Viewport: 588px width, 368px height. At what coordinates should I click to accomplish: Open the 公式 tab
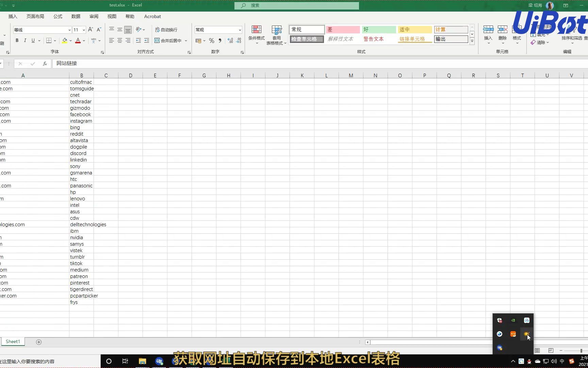click(x=58, y=16)
